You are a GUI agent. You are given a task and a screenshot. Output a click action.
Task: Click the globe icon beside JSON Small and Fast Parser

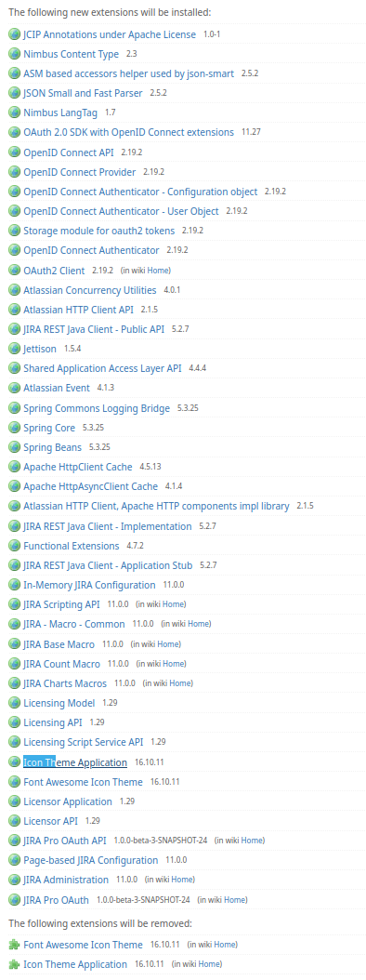pos(14,94)
